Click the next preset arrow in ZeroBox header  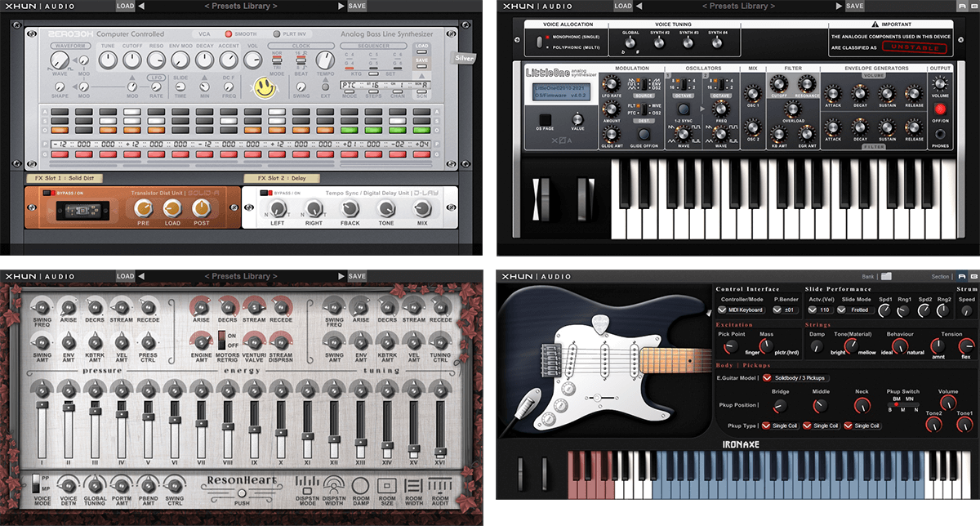click(341, 7)
